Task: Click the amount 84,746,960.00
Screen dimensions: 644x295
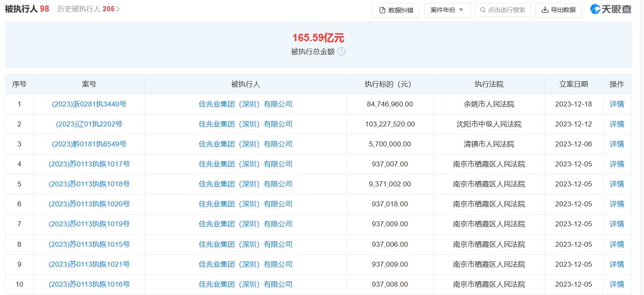Action: pos(390,104)
